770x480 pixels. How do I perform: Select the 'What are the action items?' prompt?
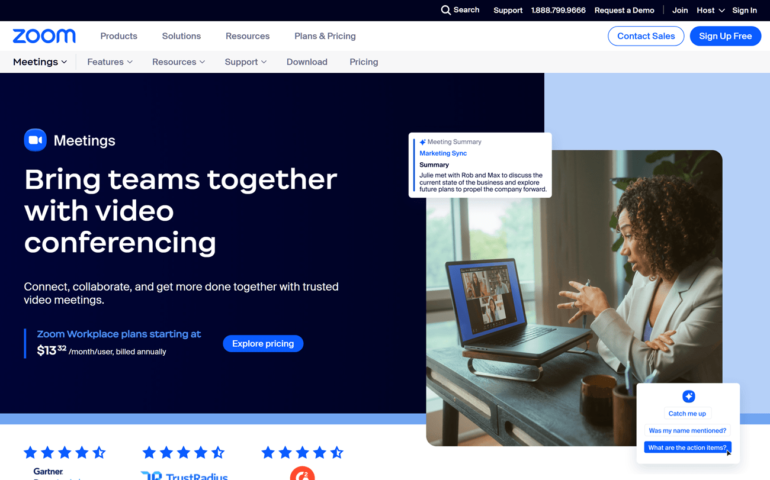click(x=688, y=447)
